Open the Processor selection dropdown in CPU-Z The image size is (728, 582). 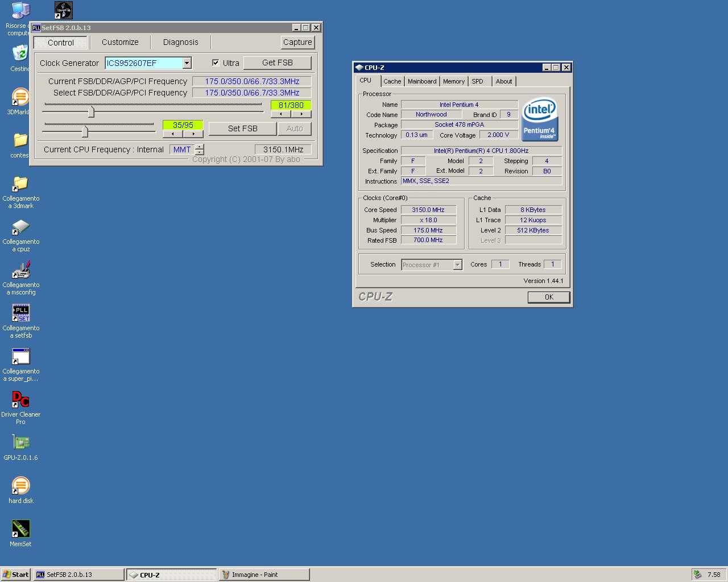coord(457,265)
